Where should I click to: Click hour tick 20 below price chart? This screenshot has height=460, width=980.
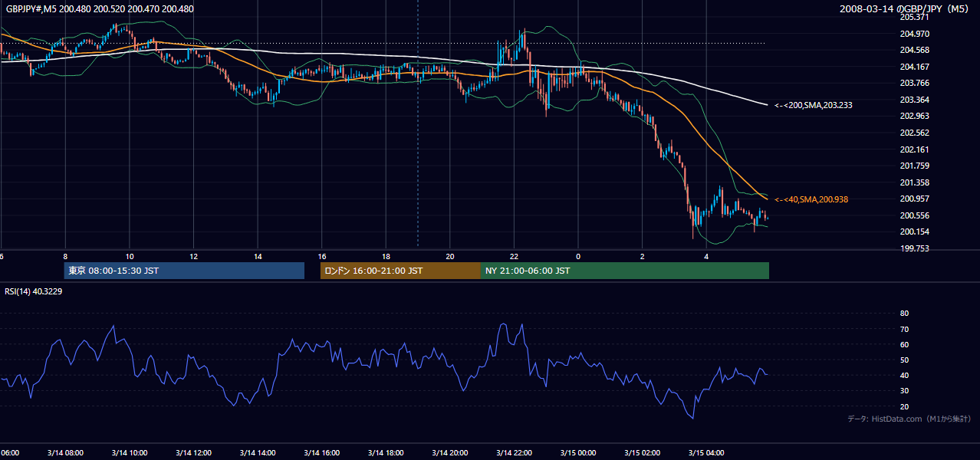pos(450,257)
